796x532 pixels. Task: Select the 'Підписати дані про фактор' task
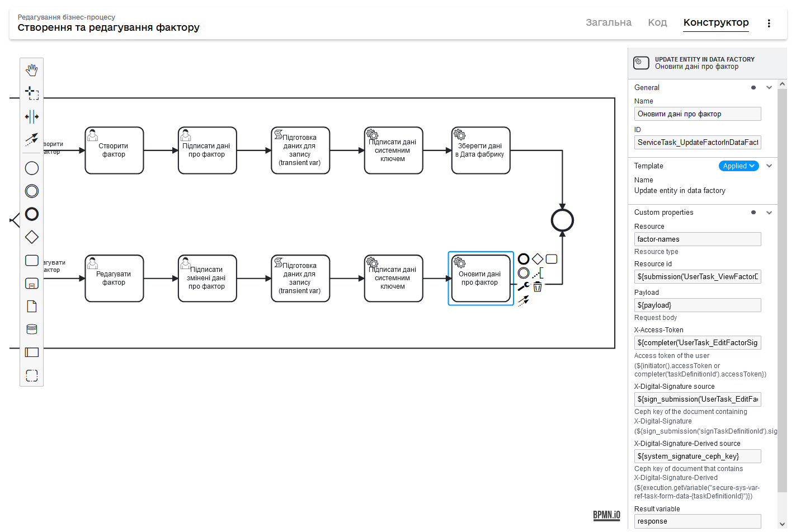pos(208,150)
